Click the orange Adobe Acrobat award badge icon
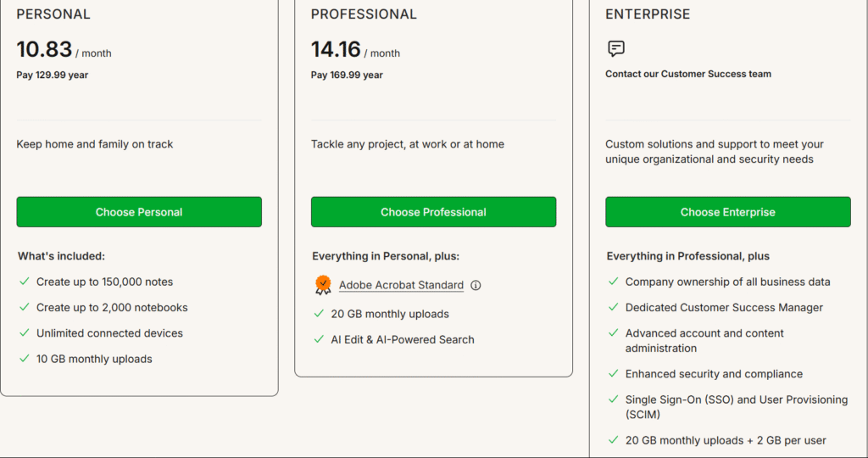Screen dimensions: 868x458 point(323,285)
